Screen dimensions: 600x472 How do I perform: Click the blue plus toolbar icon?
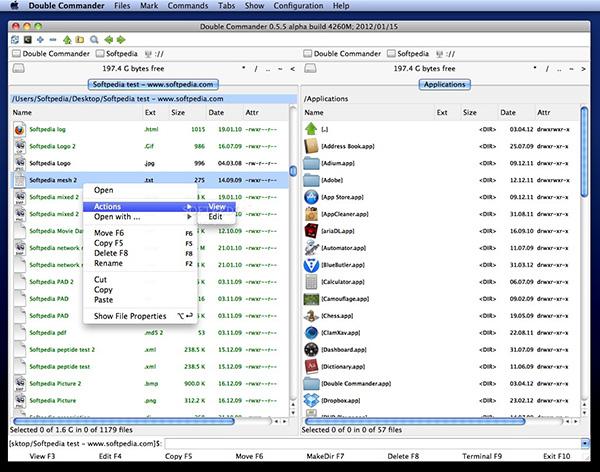click(40, 39)
